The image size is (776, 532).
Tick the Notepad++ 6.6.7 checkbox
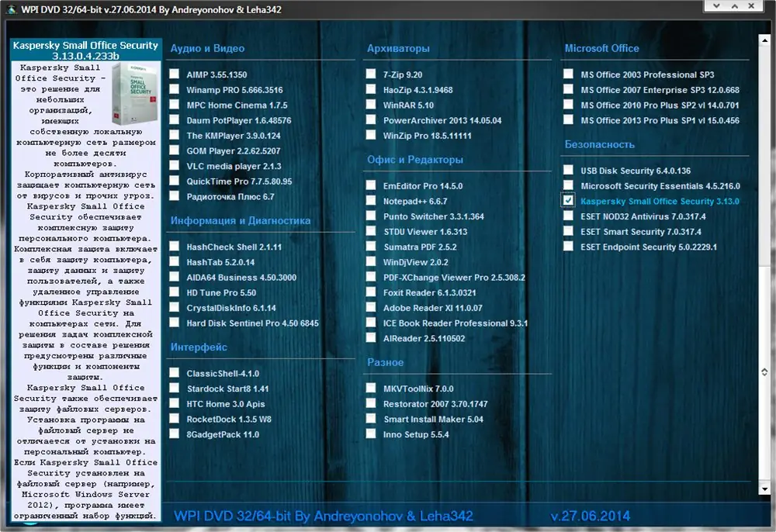click(371, 201)
